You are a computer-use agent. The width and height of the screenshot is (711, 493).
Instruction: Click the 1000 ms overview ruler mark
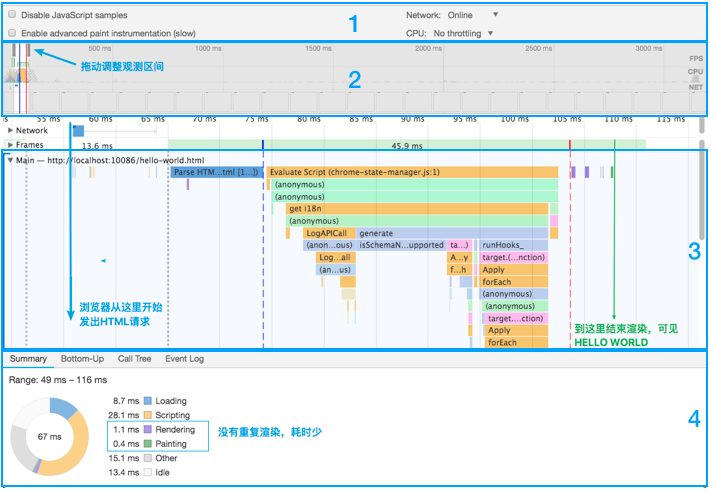tap(208, 48)
